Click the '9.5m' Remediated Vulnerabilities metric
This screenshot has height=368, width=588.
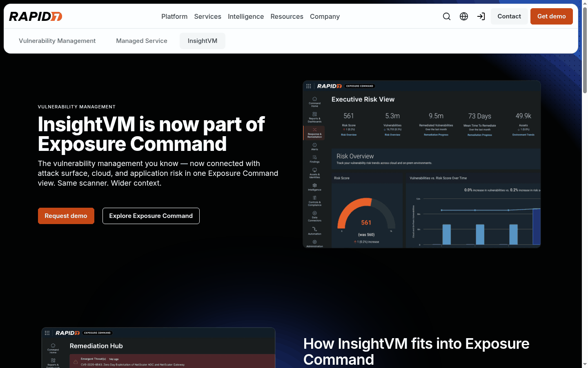436,116
